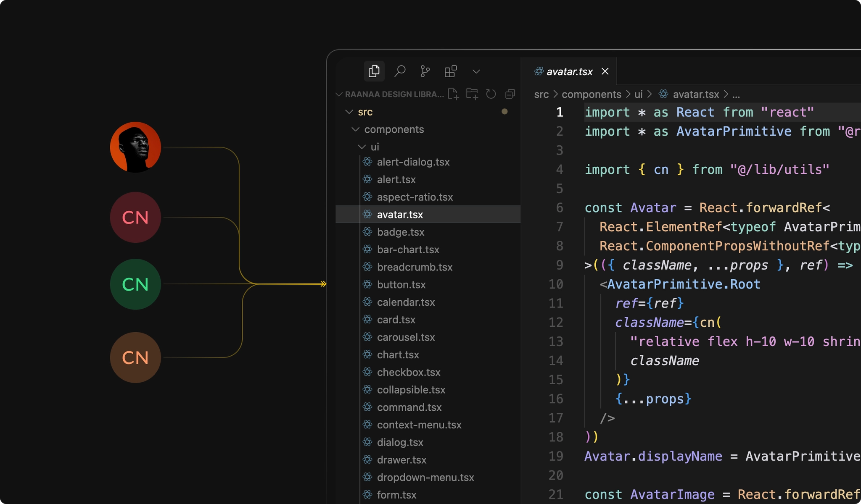861x504 pixels.
Task: Click the React icon beside card.tsx
Action: tap(367, 319)
